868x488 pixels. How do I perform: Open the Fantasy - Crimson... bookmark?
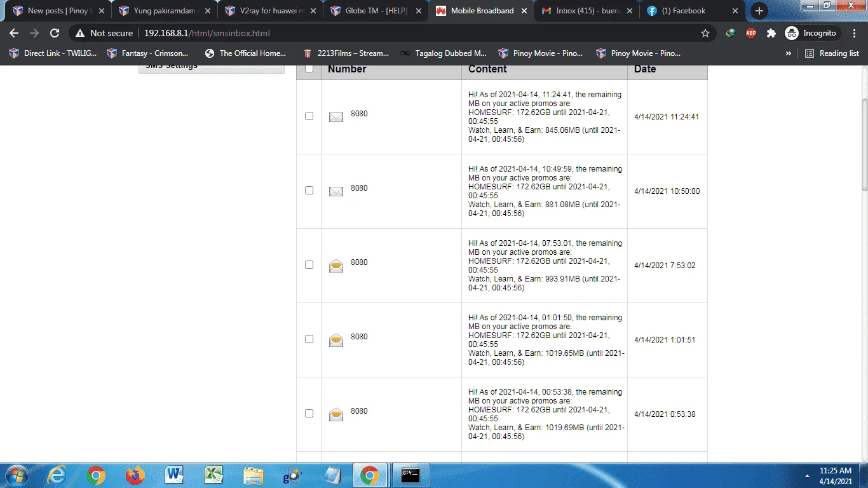tap(149, 53)
